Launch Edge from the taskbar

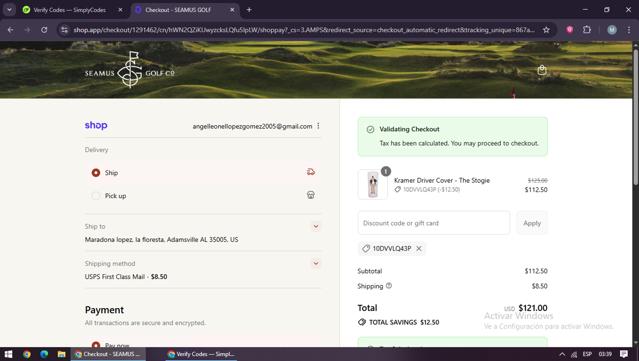tap(44, 354)
